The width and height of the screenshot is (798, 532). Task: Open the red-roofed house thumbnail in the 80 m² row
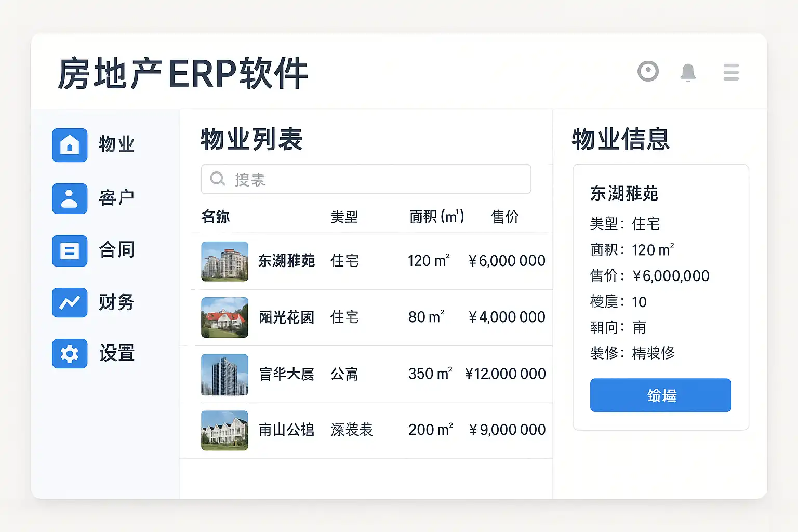pyautogui.click(x=224, y=317)
